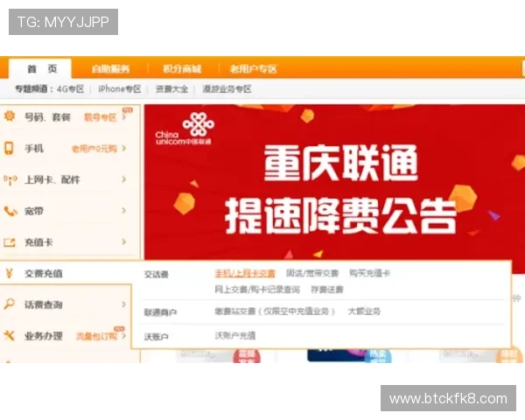Click the 网上交费/购卡记录查询 link

[256, 289]
